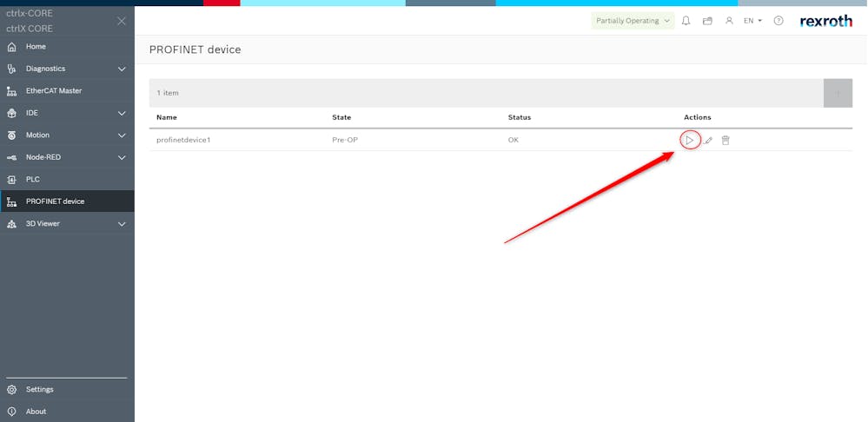This screenshot has width=868, height=422.
Task: Open EtherCAT Master menu item
Action: tap(67, 90)
